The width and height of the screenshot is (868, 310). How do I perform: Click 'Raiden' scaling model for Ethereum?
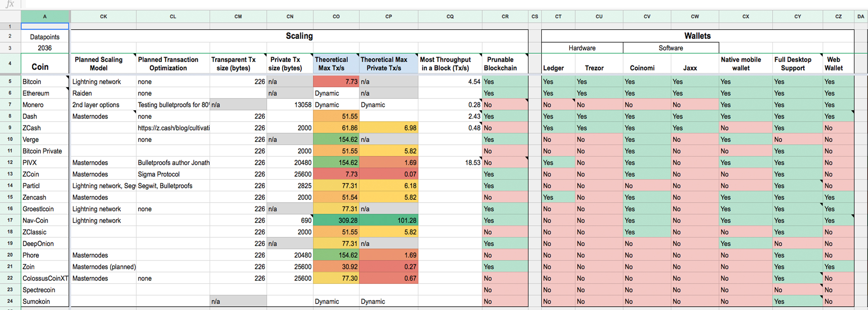(x=104, y=93)
